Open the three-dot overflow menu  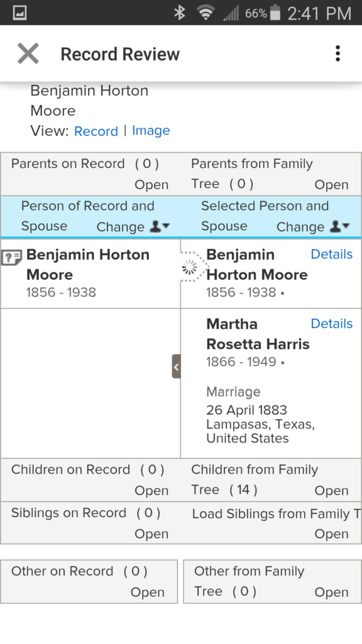(337, 54)
